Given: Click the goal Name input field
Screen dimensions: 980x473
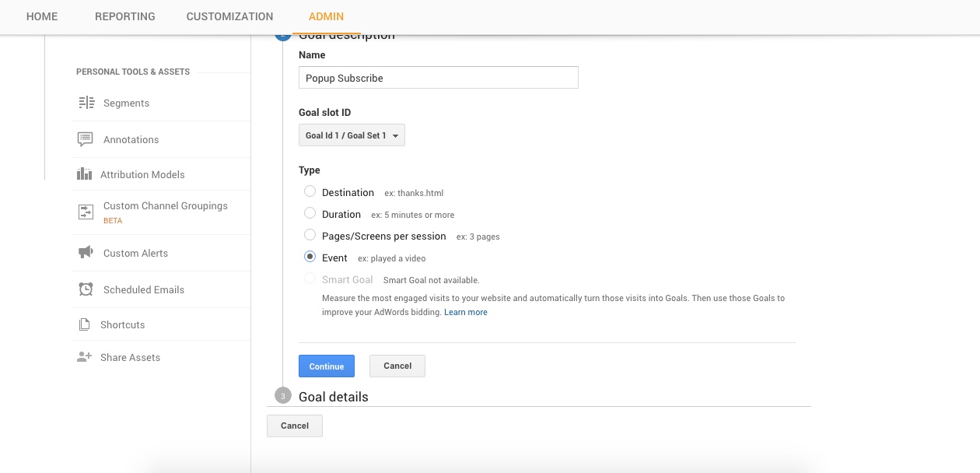Looking at the screenshot, I should point(439,78).
